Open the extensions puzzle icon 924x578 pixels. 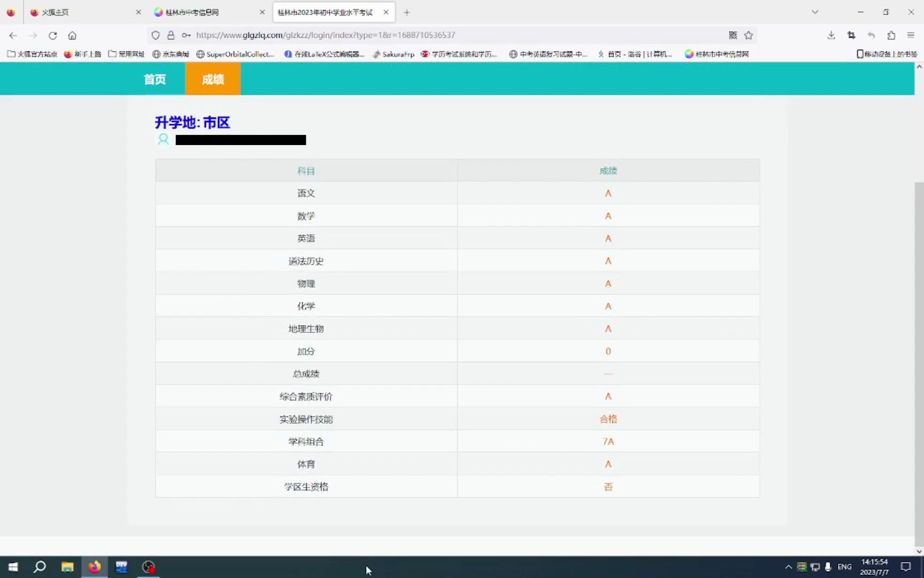(x=891, y=35)
